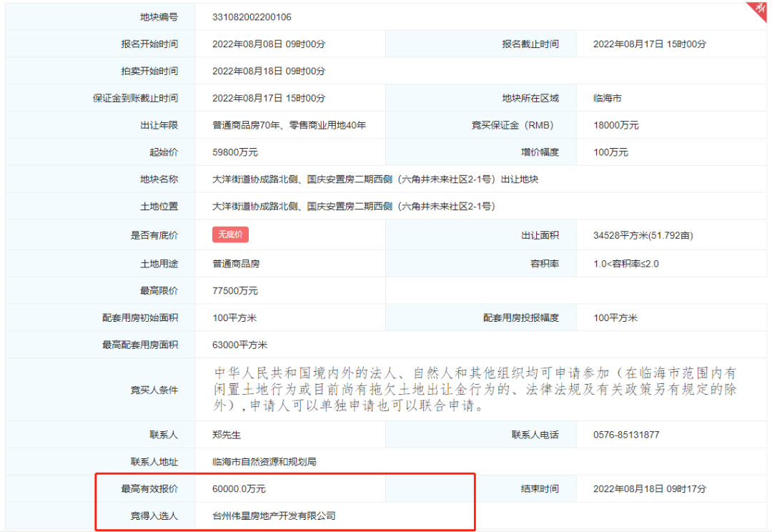772x532 pixels.
Task: Click the 联系人 name 郑先生
Action: point(227,435)
